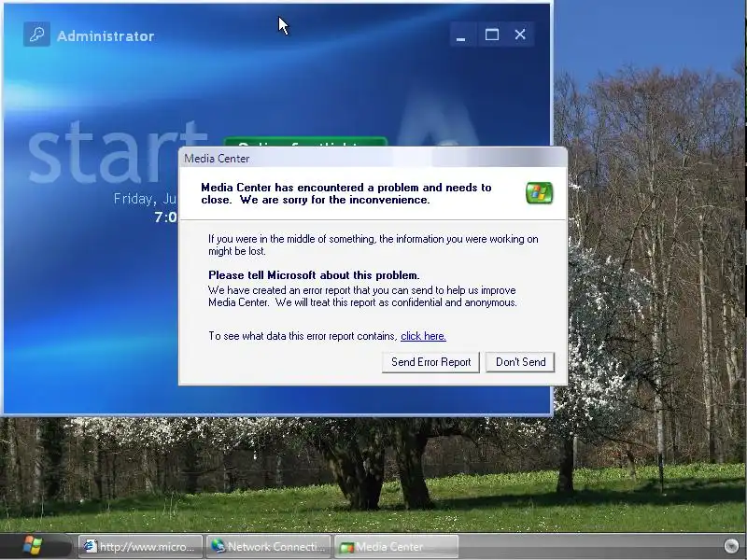The image size is (747, 560).
Task: Click the 'start' text in Media Center
Action: [117, 152]
